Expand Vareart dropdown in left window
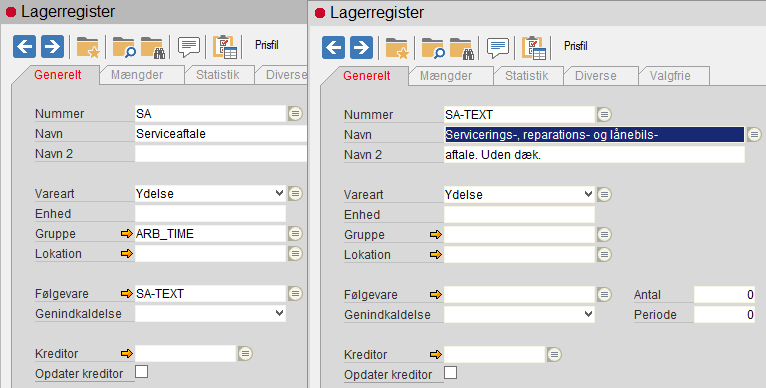Screen dimensions: 766x388 279,193
